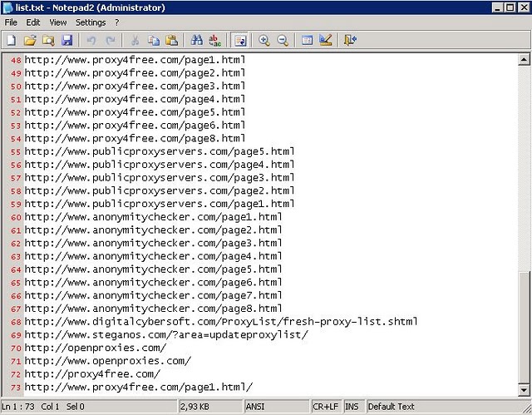
Task: Open Find with binoculars icon
Action: tap(197, 41)
